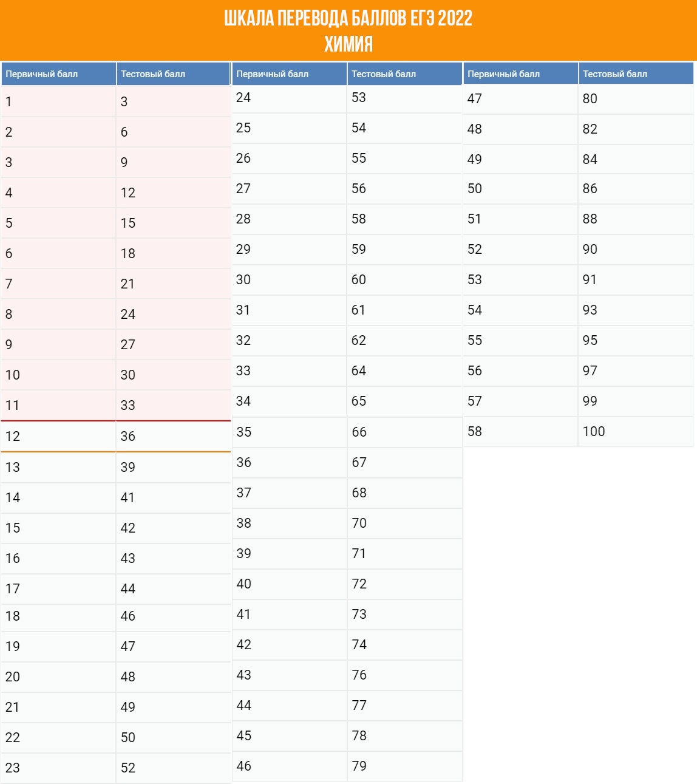Select the test score cell 33

(173, 405)
